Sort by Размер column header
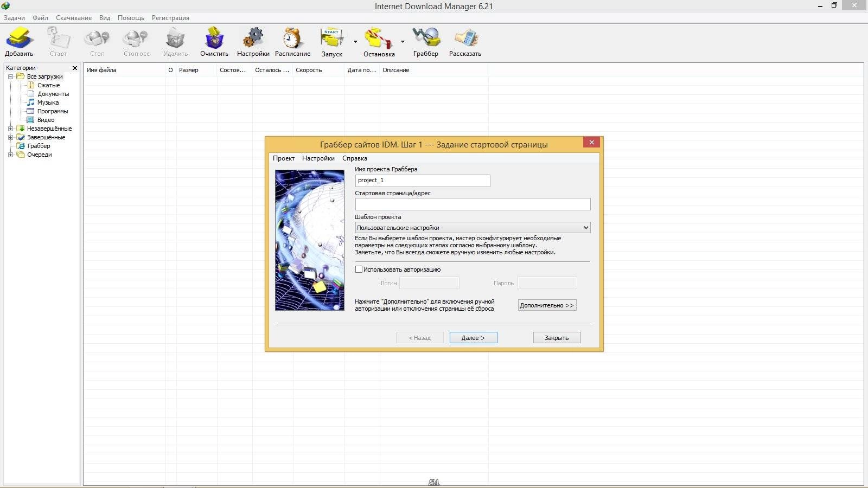Image resolution: width=868 pixels, height=488 pixels. click(196, 70)
